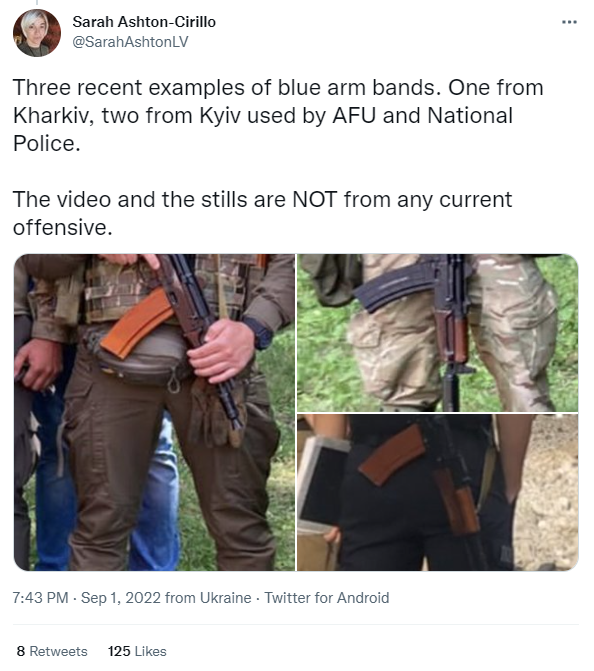Click the black rifle magazine in top-right photo
594x671 pixels.
pos(396,285)
